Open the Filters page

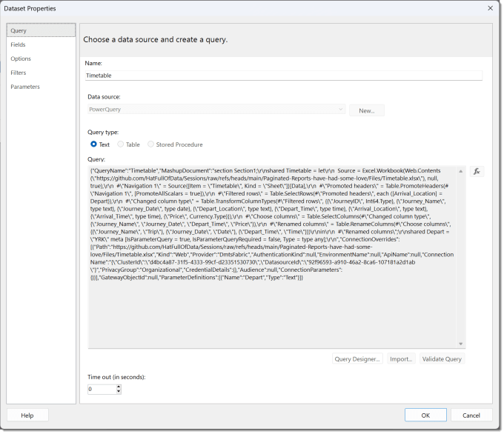[42, 73]
